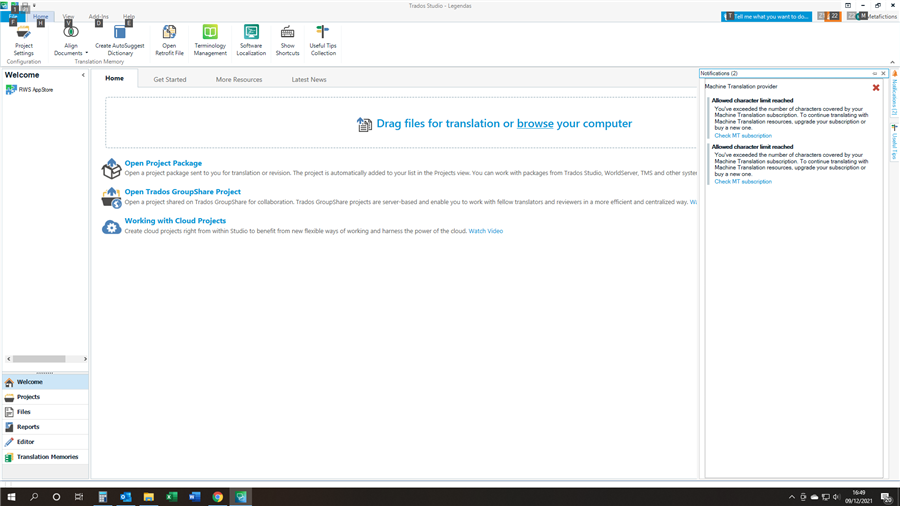
Task: Click Create AutoSuggest Dictionary
Action: [x=119, y=40]
